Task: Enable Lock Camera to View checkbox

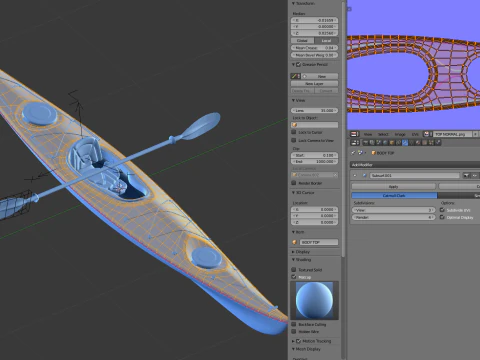Action: click(294, 140)
